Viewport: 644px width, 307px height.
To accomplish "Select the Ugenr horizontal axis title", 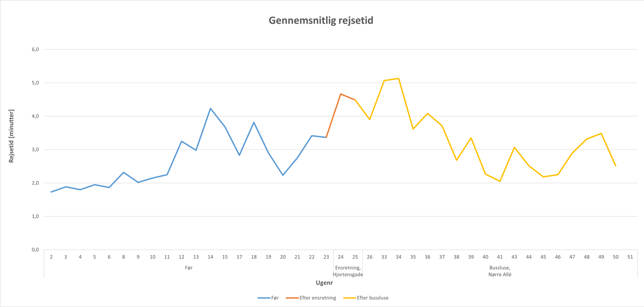I will 324,283.
